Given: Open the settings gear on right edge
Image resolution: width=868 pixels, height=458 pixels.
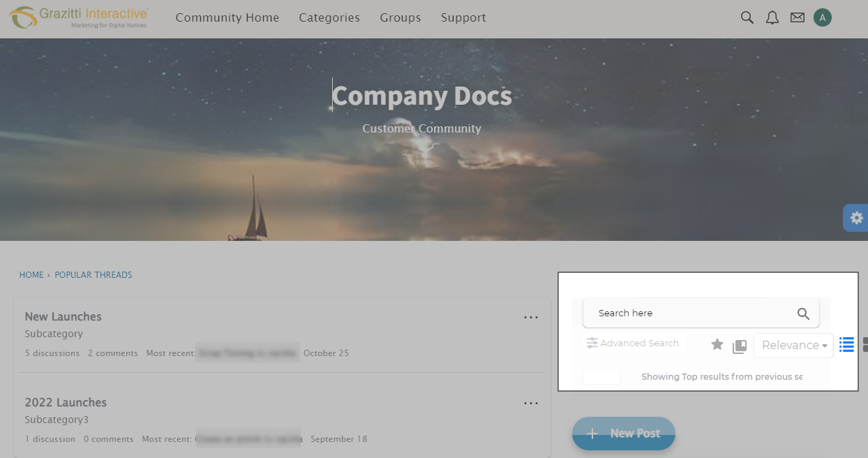Looking at the screenshot, I should point(856,218).
